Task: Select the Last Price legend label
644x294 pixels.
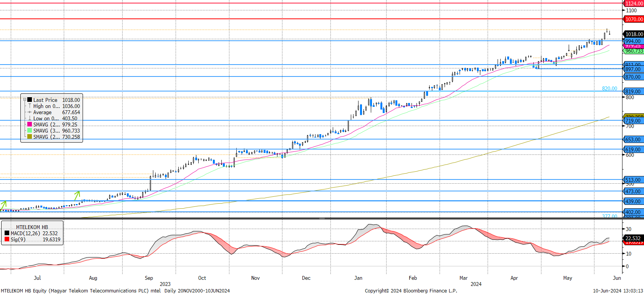Action: click(45, 100)
